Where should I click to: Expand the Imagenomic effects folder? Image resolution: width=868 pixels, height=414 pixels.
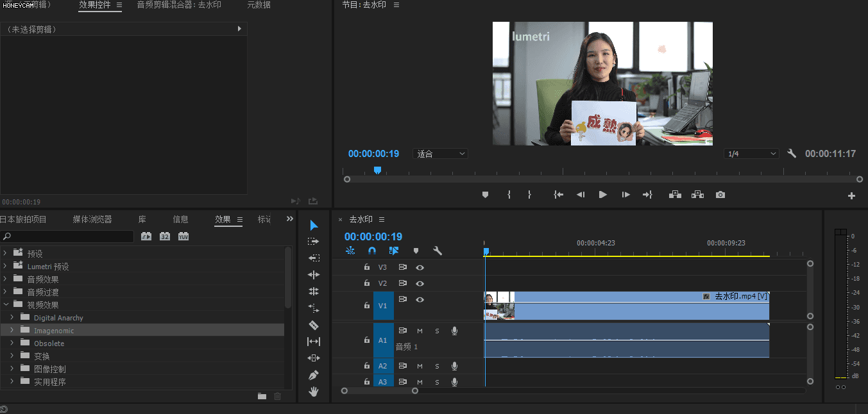pos(12,331)
